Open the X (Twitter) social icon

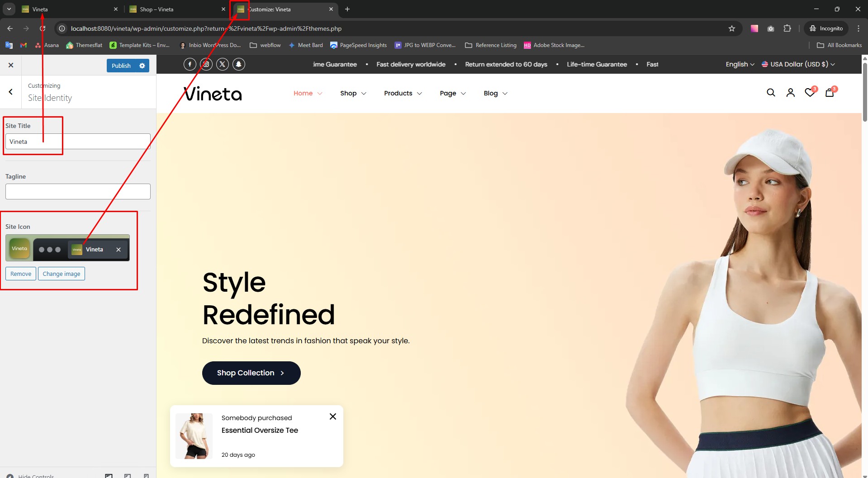[223, 64]
